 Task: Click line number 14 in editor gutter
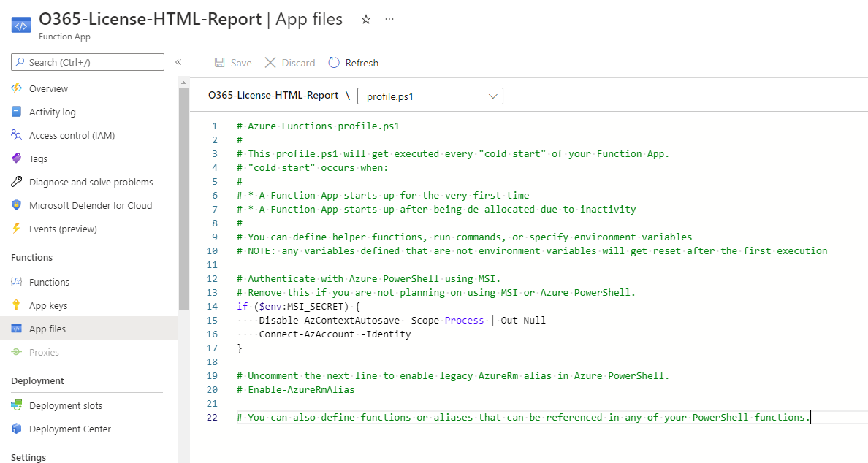(212, 307)
